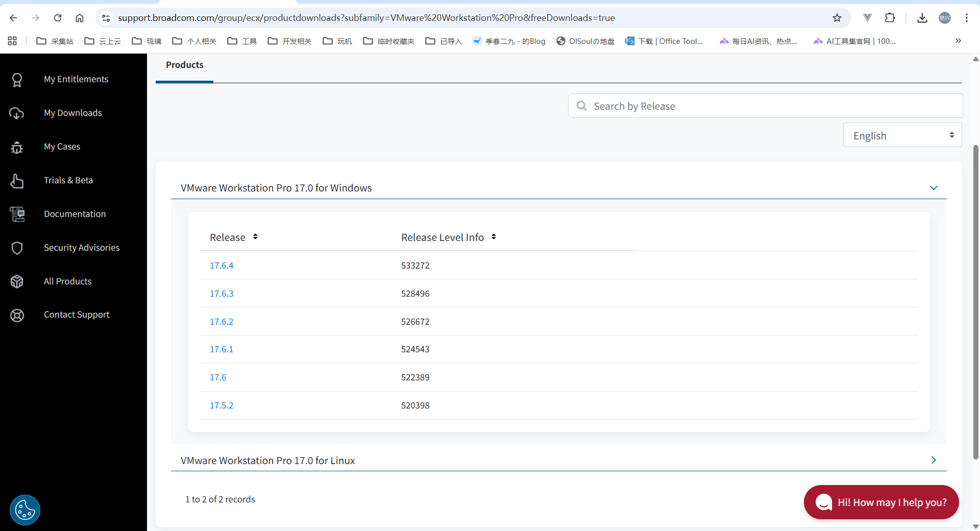Open cookie settings round button
The image size is (980, 531).
[25, 510]
